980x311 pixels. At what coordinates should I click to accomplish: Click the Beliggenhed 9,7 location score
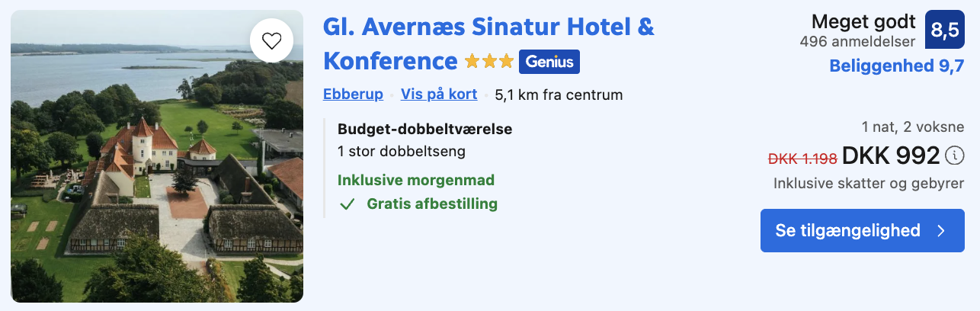click(896, 66)
